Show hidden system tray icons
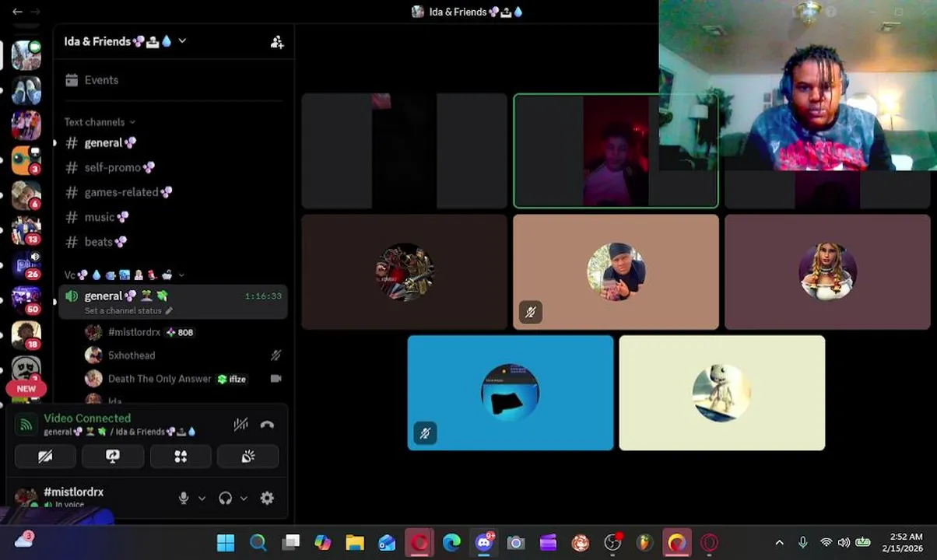937x560 pixels. point(779,543)
